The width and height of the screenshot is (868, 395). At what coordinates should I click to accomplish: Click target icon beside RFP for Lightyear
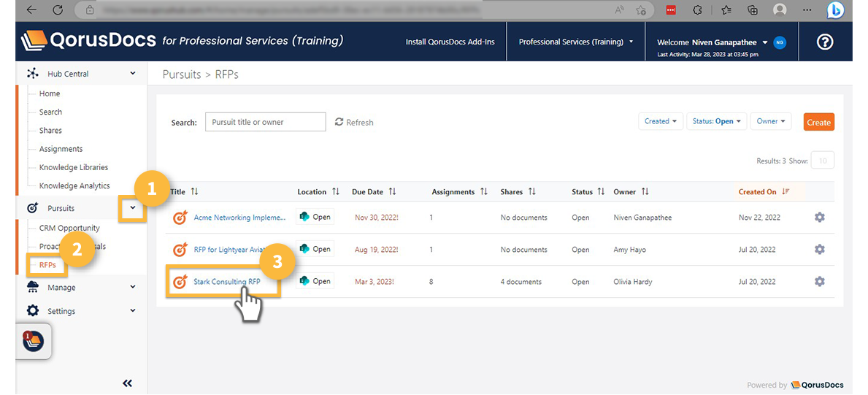pyautogui.click(x=180, y=249)
